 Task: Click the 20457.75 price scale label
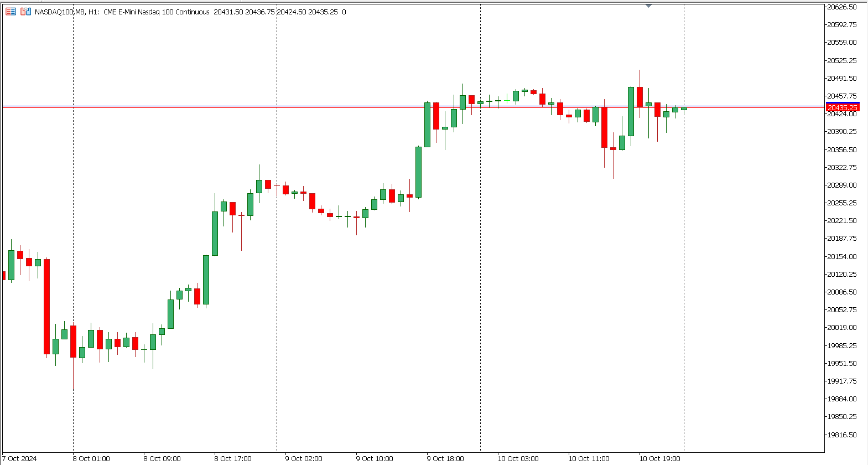tap(841, 96)
